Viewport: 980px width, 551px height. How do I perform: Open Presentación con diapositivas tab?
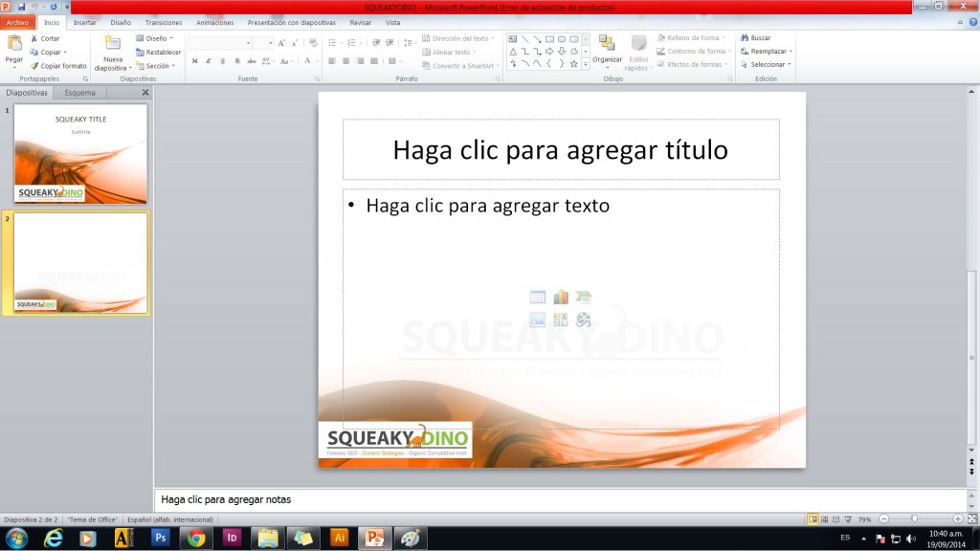coord(291,23)
